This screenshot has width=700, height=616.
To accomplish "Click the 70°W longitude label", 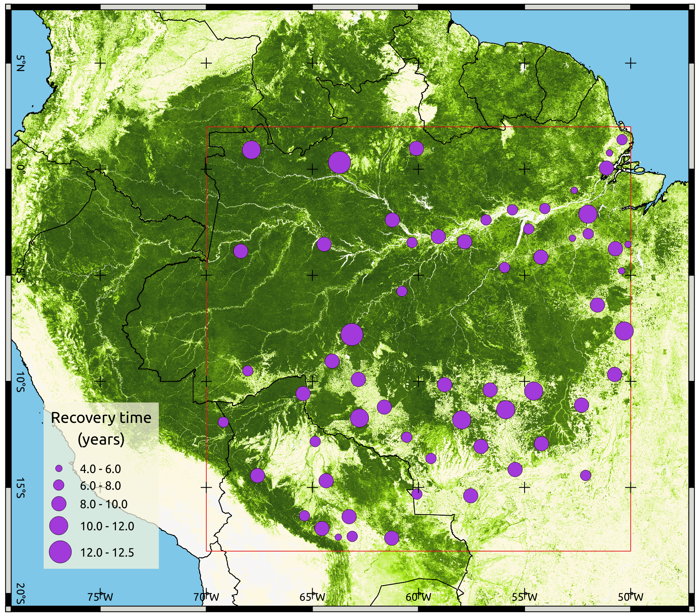I will (206, 597).
